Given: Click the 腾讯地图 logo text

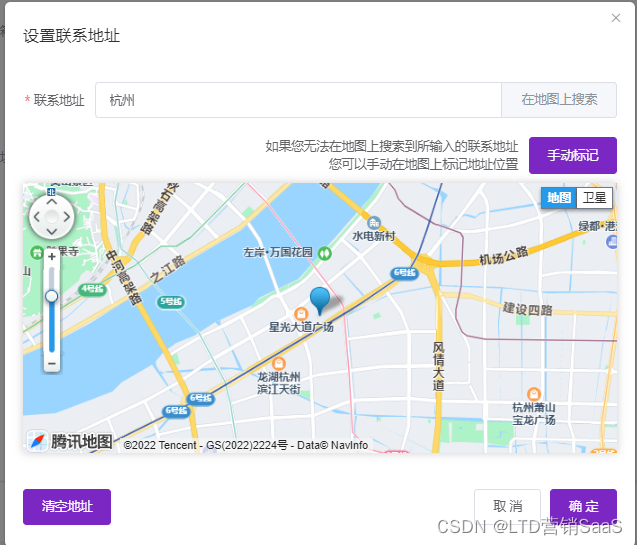Looking at the screenshot, I should [x=82, y=441].
